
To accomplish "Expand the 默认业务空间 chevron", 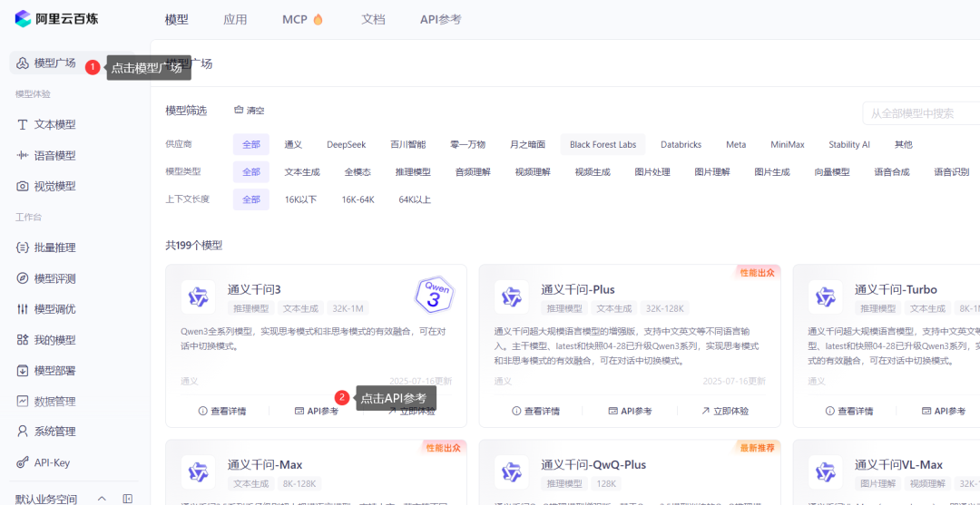I will click(102, 499).
